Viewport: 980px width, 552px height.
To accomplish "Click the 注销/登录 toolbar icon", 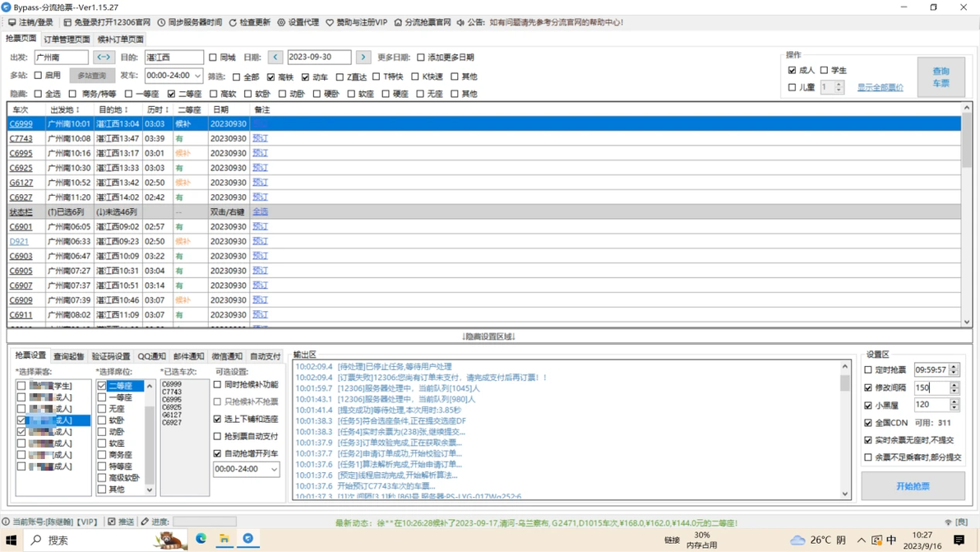I will pos(12,22).
